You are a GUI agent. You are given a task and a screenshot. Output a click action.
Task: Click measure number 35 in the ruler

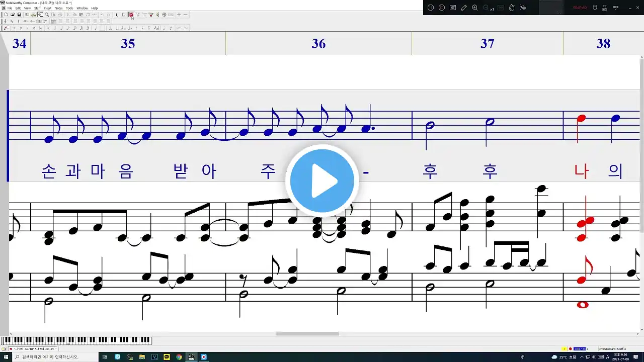128,44
